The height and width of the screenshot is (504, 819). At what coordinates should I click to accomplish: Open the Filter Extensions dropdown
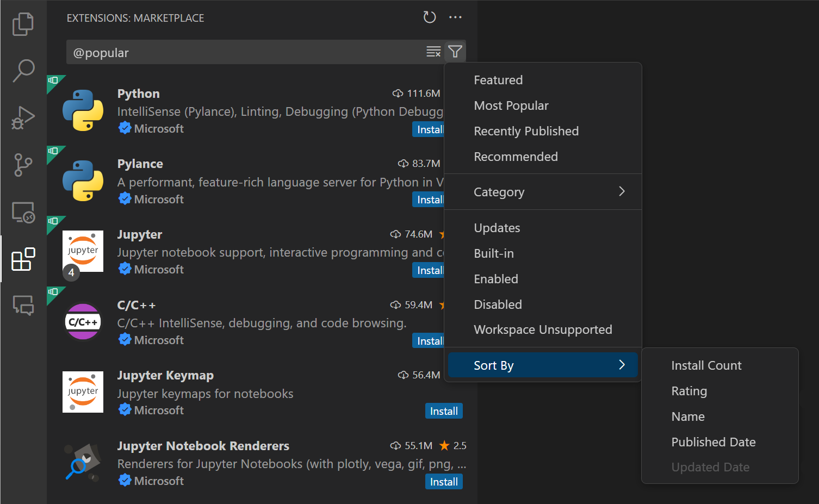click(x=455, y=52)
